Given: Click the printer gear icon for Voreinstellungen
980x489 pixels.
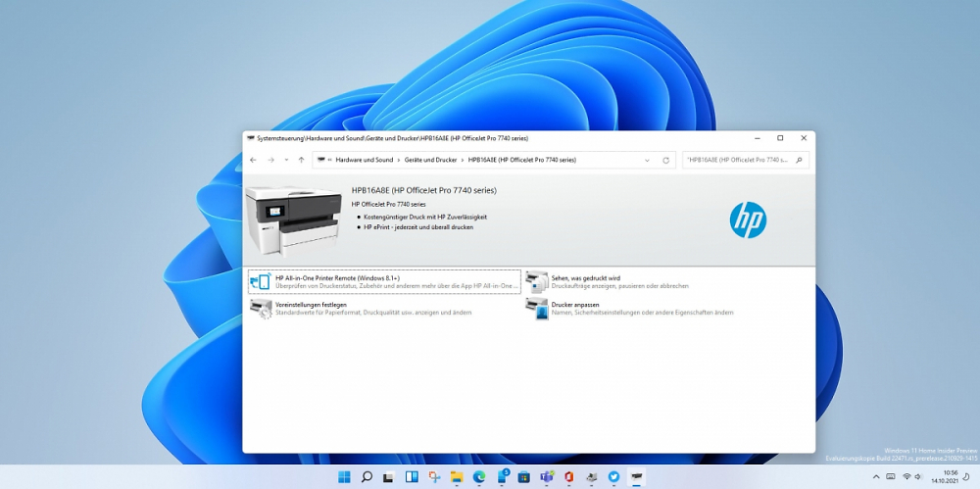Looking at the screenshot, I should (x=261, y=309).
